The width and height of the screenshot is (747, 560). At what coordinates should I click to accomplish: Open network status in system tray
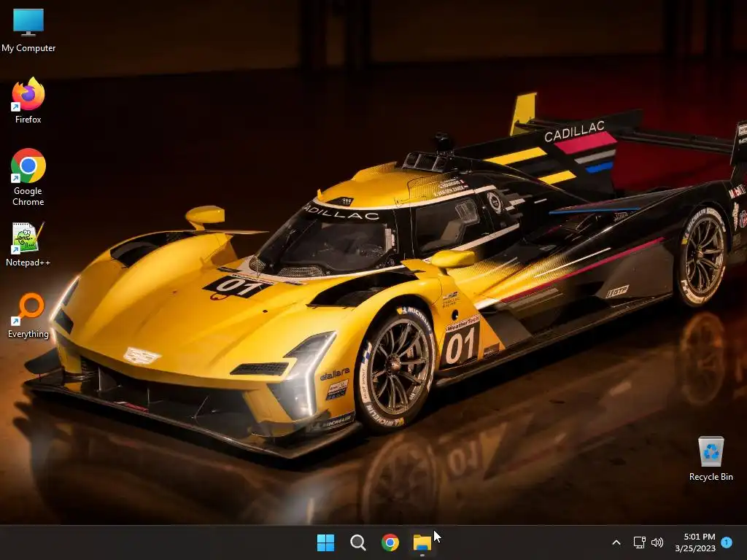[639, 542]
